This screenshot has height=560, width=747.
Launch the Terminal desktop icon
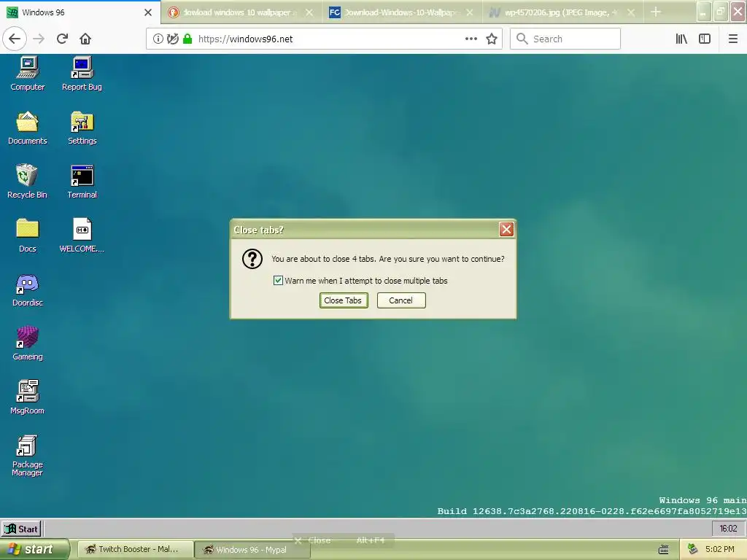(x=82, y=182)
